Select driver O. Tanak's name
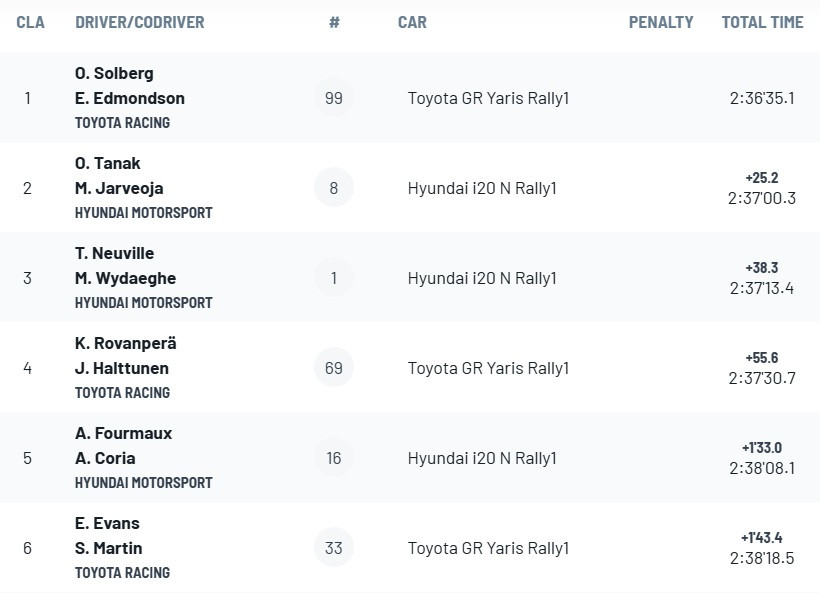This screenshot has width=820, height=593. point(108,163)
